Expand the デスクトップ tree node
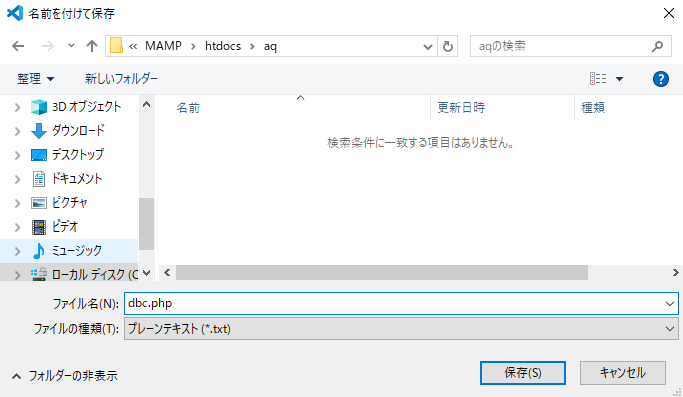683x397 pixels. coord(17,155)
